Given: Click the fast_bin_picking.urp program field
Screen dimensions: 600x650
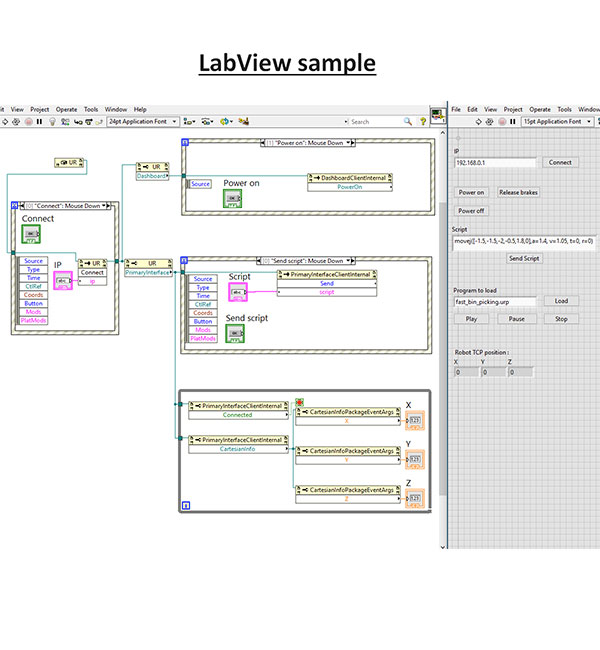Looking at the screenshot, I should (x=495, y=302).
